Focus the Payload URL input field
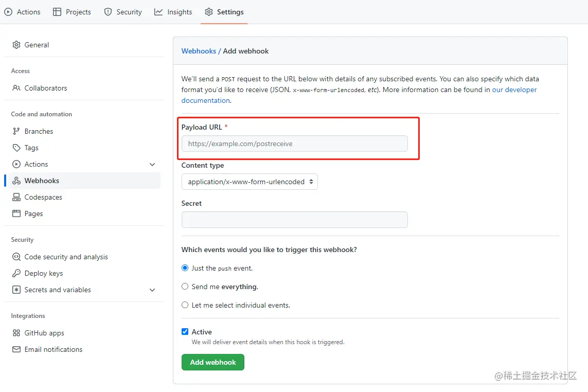The width and height of the screenshot is (588, 392). coord(294,144)
